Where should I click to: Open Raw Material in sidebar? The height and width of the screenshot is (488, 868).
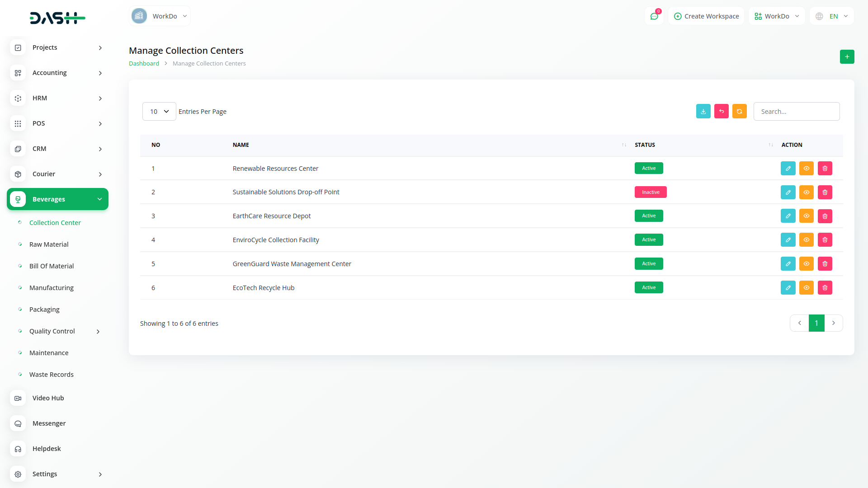tap(49, 244)
